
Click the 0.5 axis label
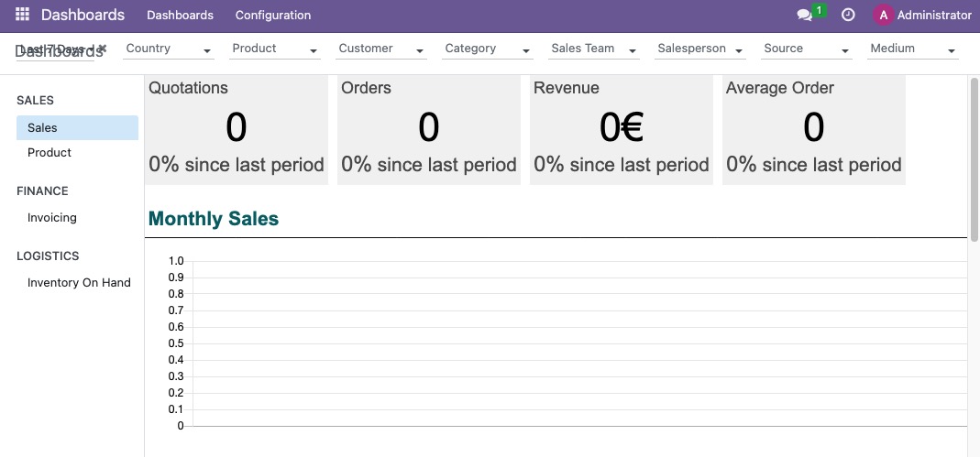click(x=176, y=343)
